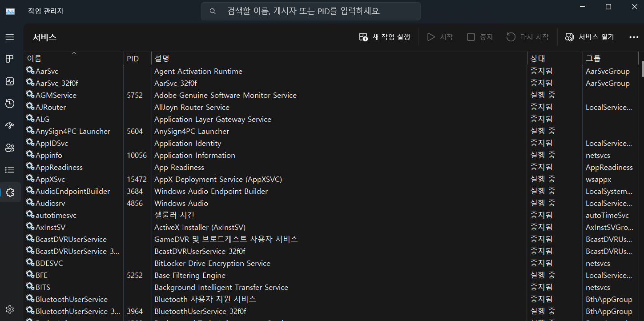
Task: Click the gear icon of BDESVC row
Action: click(30, 263)
